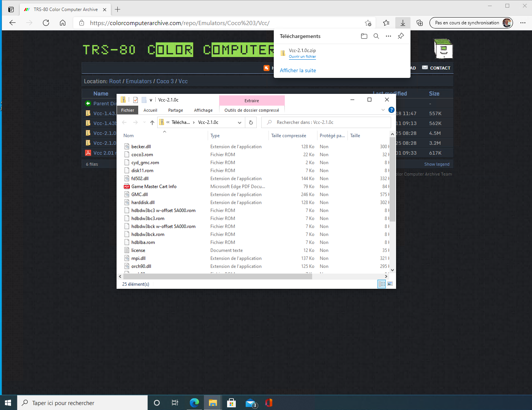Go to the Emulators breadcrumb link
The image size is (532, 410).
coord(139,81)
